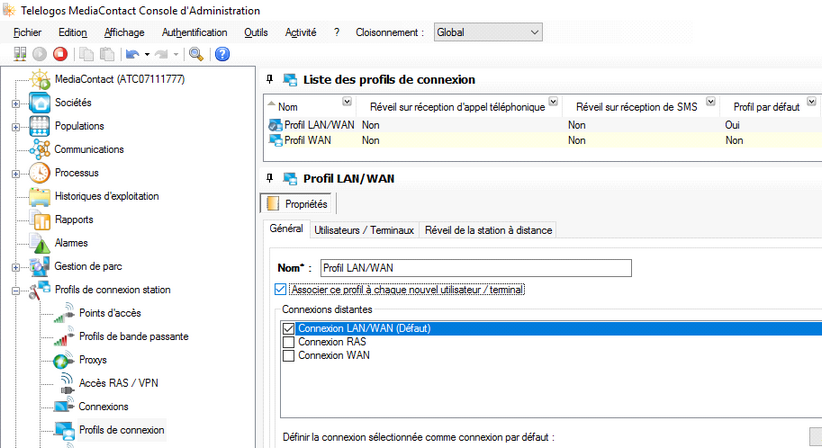Collapse the Profils de connexion station node

(x=16, y=290)
